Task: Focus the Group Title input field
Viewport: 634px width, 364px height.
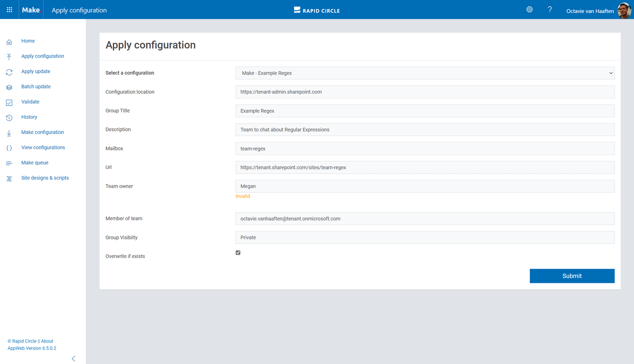Action: click(425, 111)
